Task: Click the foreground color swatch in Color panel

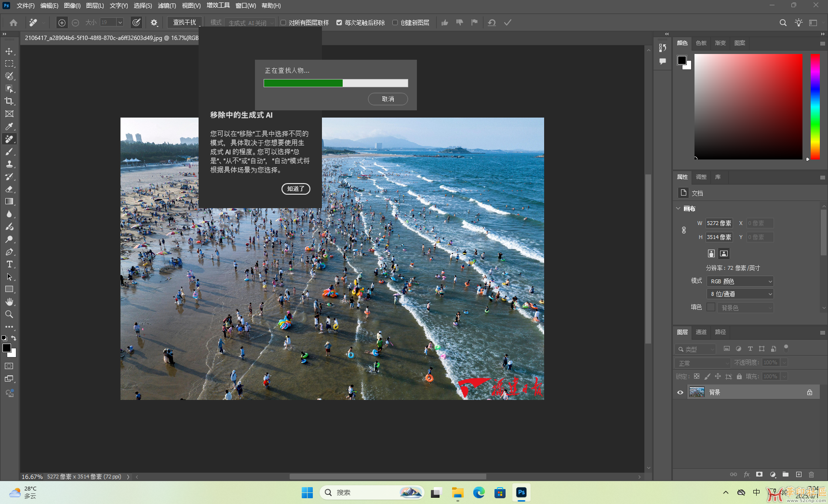Action: (682, 60)
